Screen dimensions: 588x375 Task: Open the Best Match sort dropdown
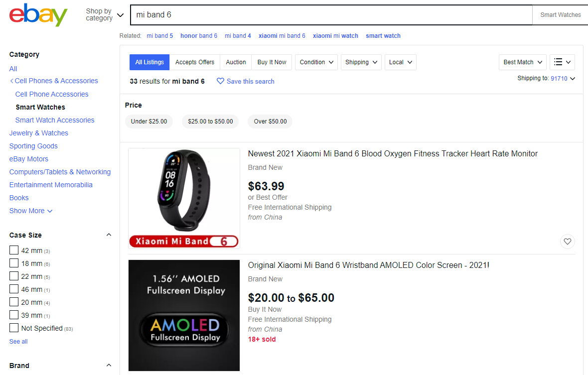pos(522,62)
